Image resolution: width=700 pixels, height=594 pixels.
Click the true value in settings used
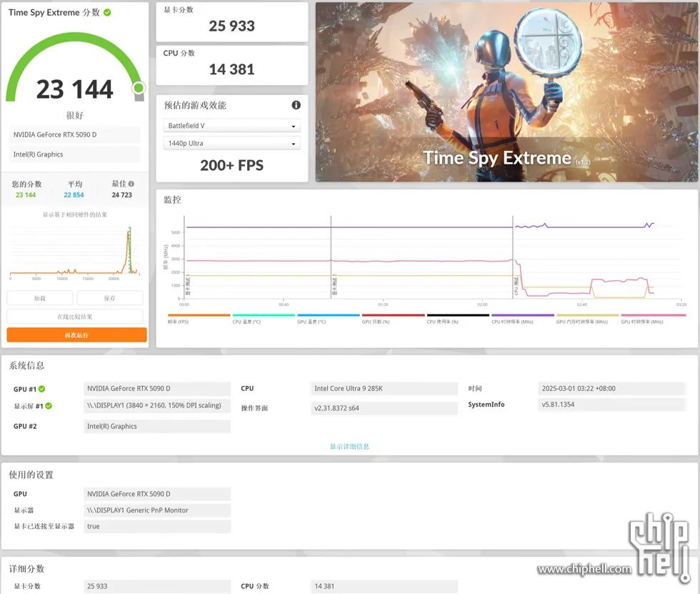[157, 526]
